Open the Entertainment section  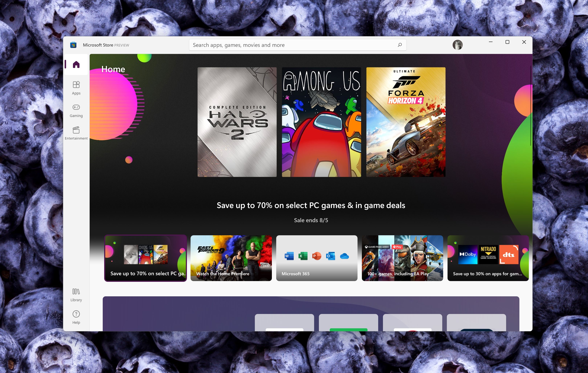[x=76, y=133]
